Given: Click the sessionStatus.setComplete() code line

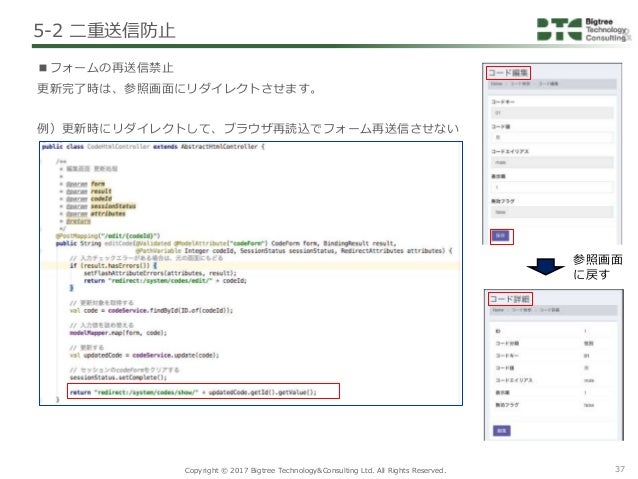Looking at the screenshot, I should click(x=118, y=378).
